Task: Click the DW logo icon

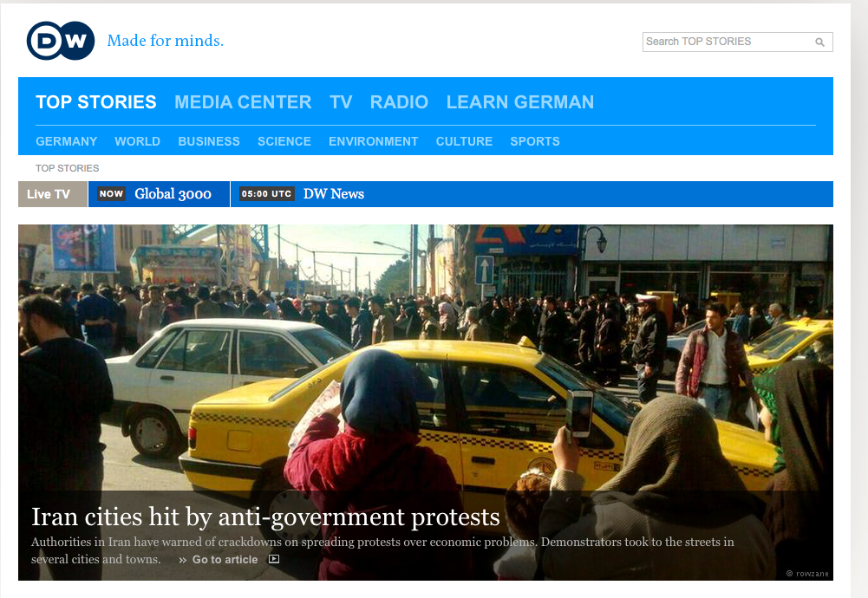Action: coord(61,41)
